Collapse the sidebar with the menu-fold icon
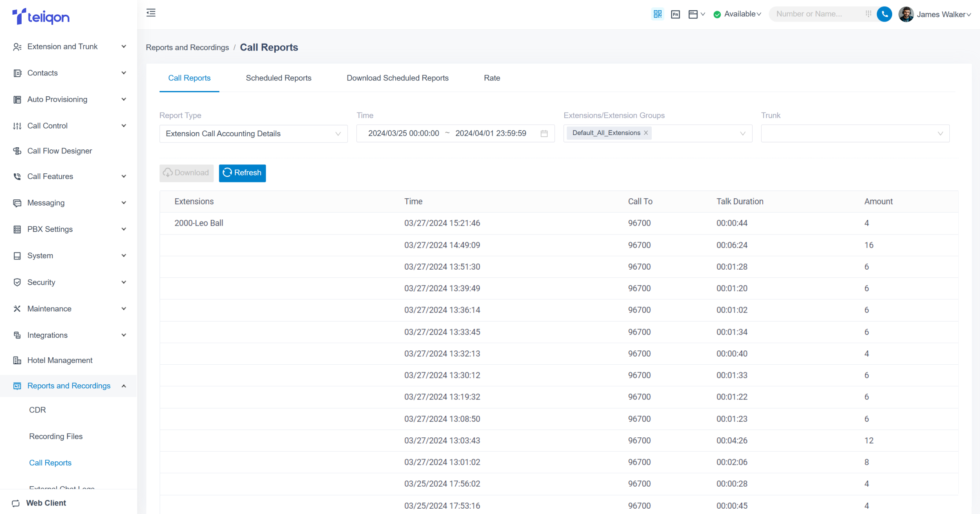This screenshot has width=980, height=514. (x=151, y=13)
